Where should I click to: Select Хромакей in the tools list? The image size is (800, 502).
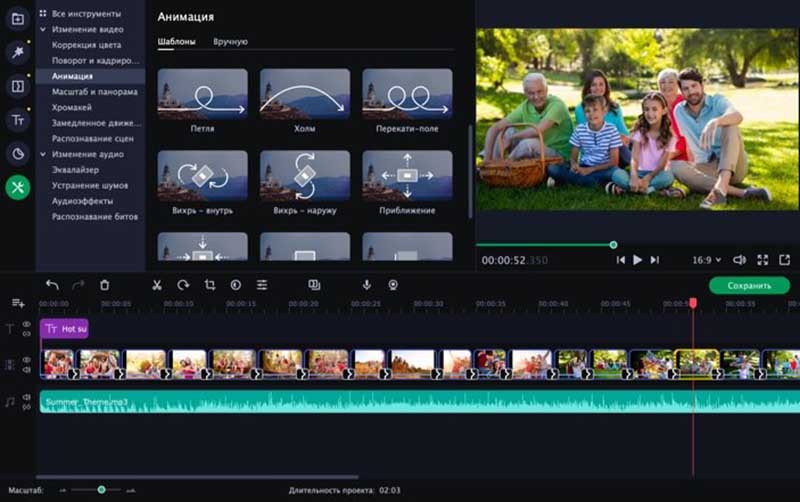point(71,107)
